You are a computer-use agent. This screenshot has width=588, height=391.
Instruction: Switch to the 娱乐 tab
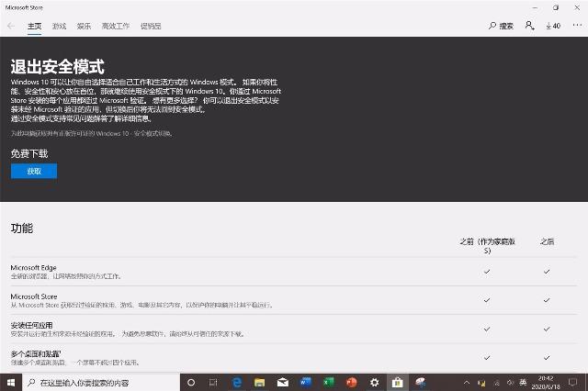tap(84, 26)
